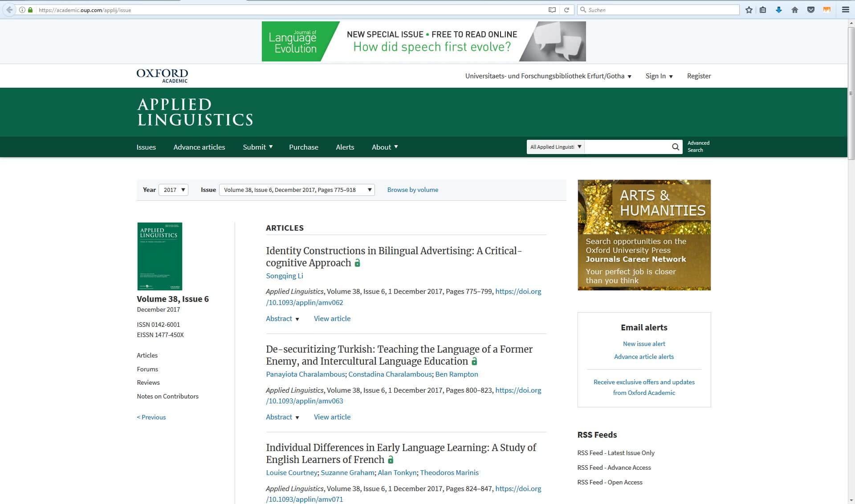This screenshot has height=504, width=855.
Task: Open the Issue selector showing Volume 38, Issue 6
Action: click(297, 190)
